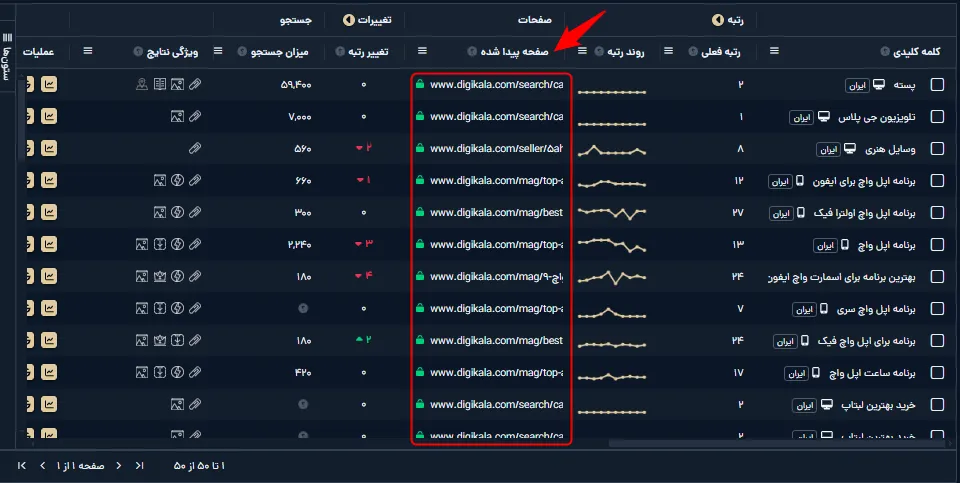Click the link icon in the وسایل هنری row

click(195, 148)
